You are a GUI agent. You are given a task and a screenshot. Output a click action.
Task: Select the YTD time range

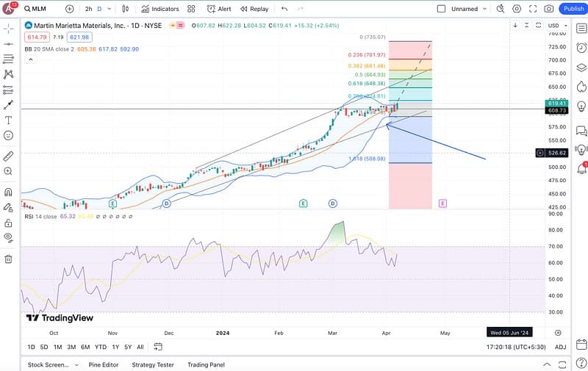tap(101, 347)
